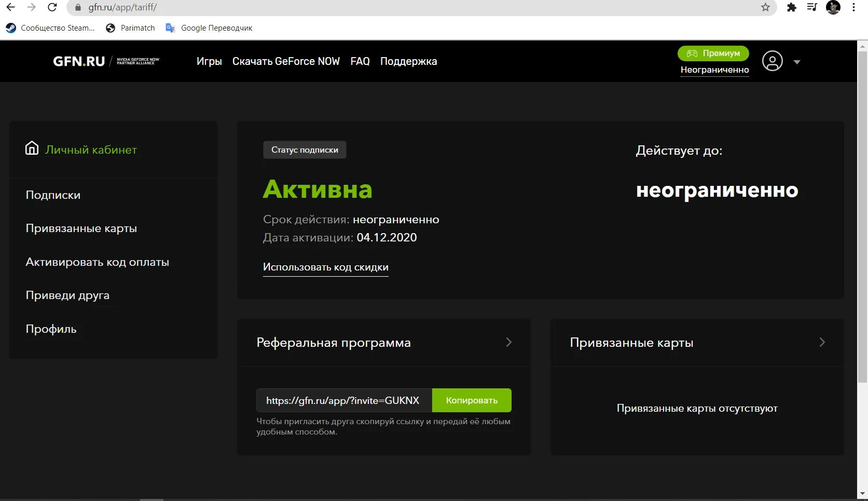Click the activation date 04.12.2020
This screenshot has width=868, height=501.
pos(387,238)
